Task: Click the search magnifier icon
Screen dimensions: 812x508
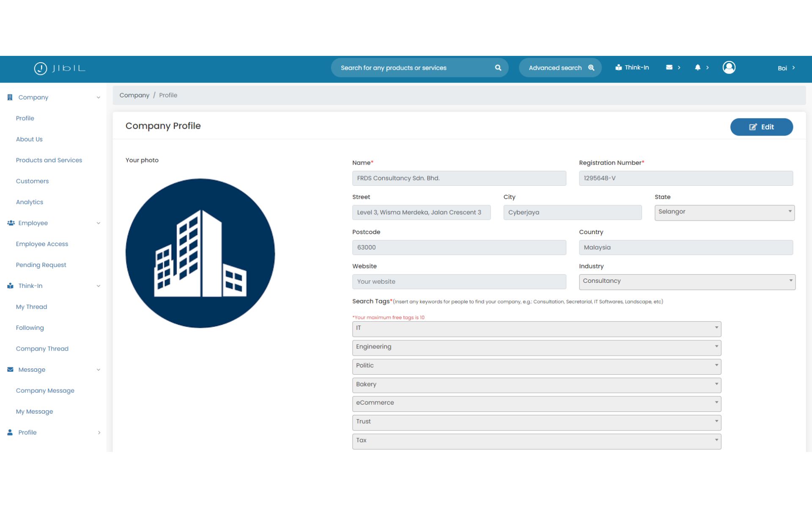Action: pos(498,68)
